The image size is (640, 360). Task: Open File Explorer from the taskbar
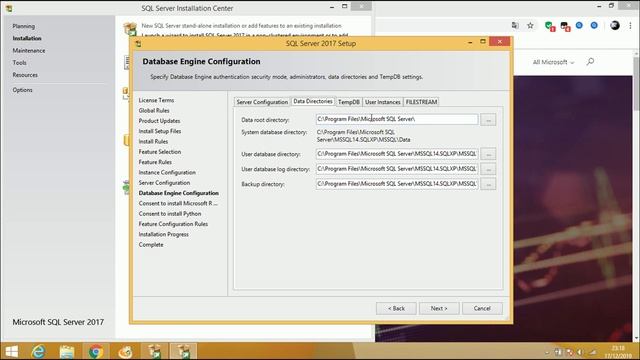(x=67, y=351)
